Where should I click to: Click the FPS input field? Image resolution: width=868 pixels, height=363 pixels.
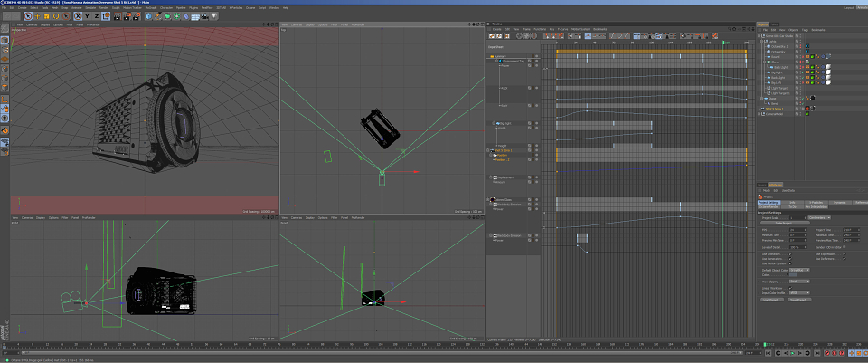797,229
